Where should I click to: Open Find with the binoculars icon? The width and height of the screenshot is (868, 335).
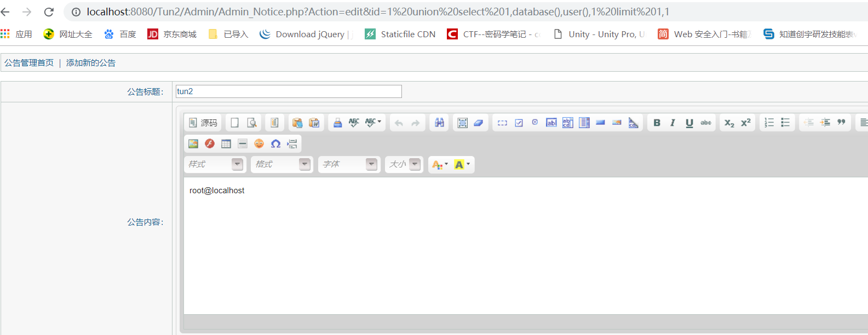439,123
